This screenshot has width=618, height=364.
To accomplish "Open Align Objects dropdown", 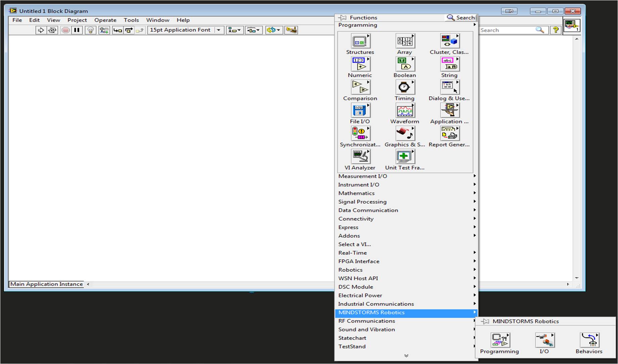I will 234,30.
